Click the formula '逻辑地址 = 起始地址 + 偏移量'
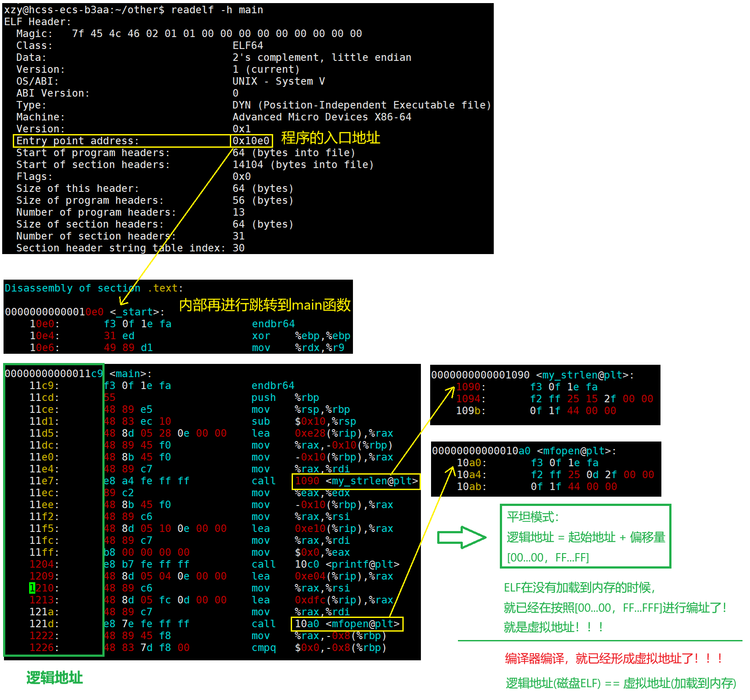The width and height of the screenshot is (750, 700). 586,537
